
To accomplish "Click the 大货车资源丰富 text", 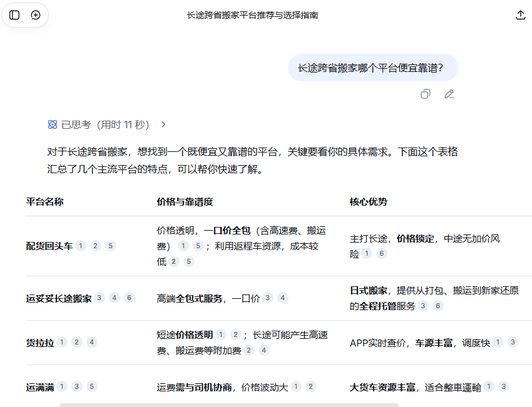I will 382,387.
